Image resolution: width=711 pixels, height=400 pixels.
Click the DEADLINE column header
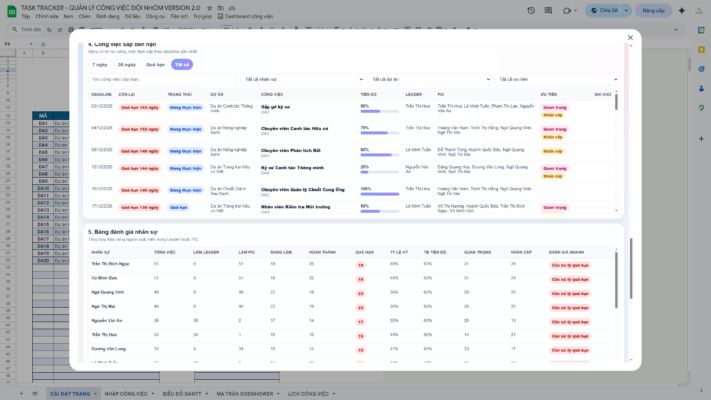click(x=101, y=94)
